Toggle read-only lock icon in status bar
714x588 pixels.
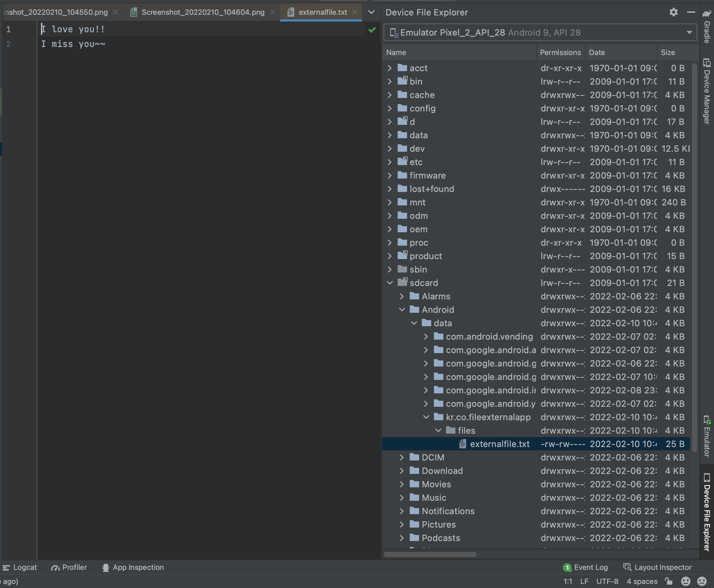(669, 581)
